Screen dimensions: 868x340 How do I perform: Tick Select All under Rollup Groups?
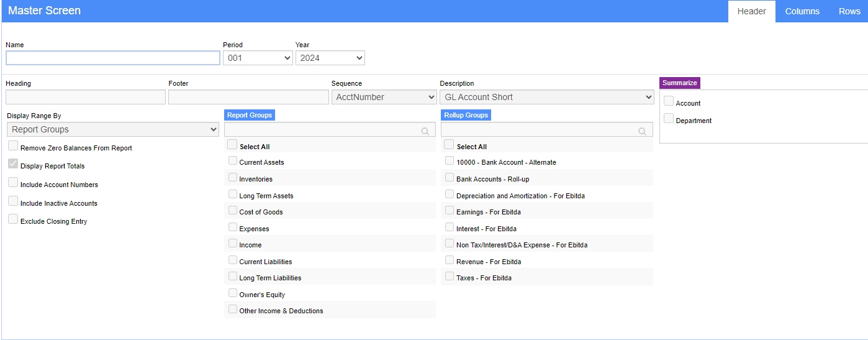[448, 144]
